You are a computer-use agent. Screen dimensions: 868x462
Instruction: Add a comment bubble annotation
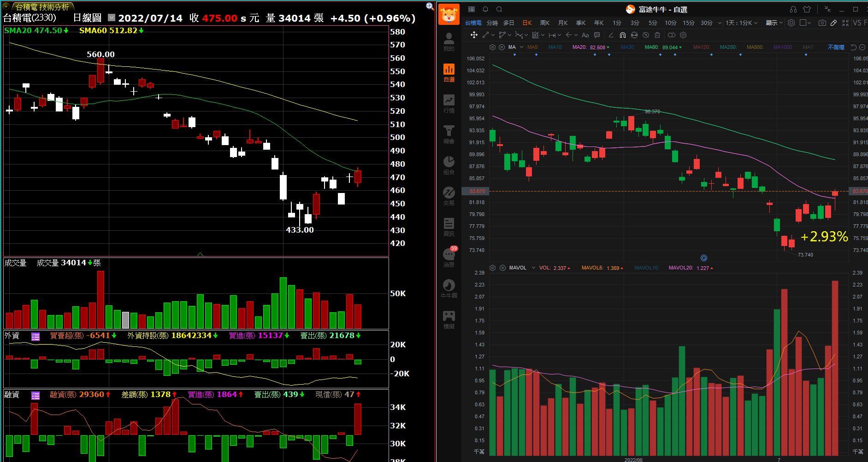point(597,35)
